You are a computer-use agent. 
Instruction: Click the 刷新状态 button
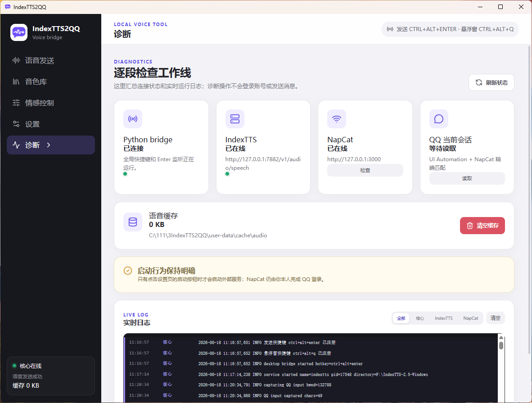[x=491, y=82]
